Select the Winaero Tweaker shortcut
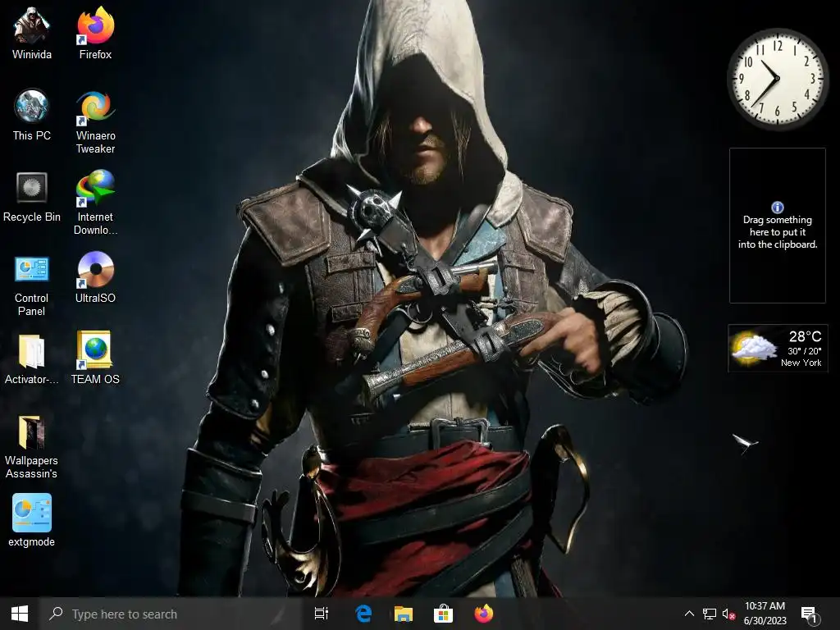Viewport: 840px width, 630px height. click(x=95, y=122)
